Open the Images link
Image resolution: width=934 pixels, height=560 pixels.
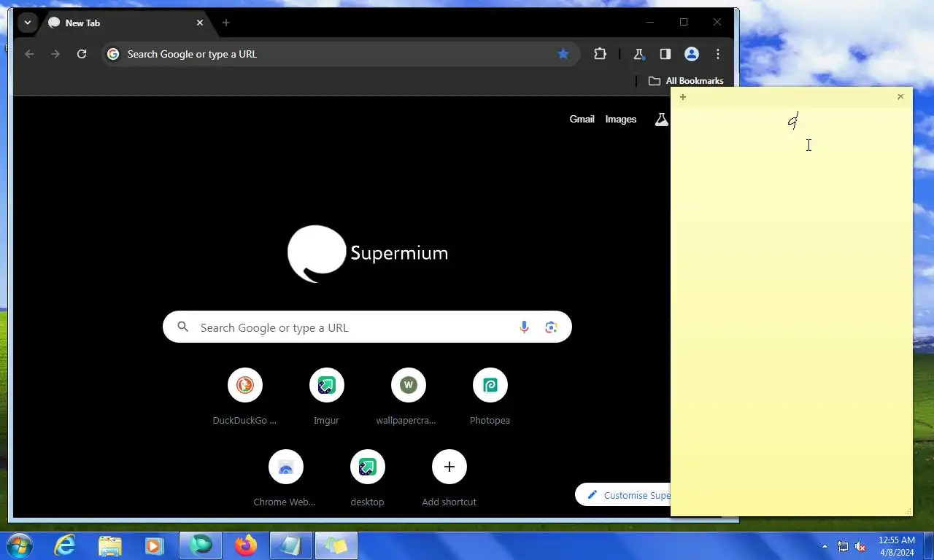click(x=621, y=119)
